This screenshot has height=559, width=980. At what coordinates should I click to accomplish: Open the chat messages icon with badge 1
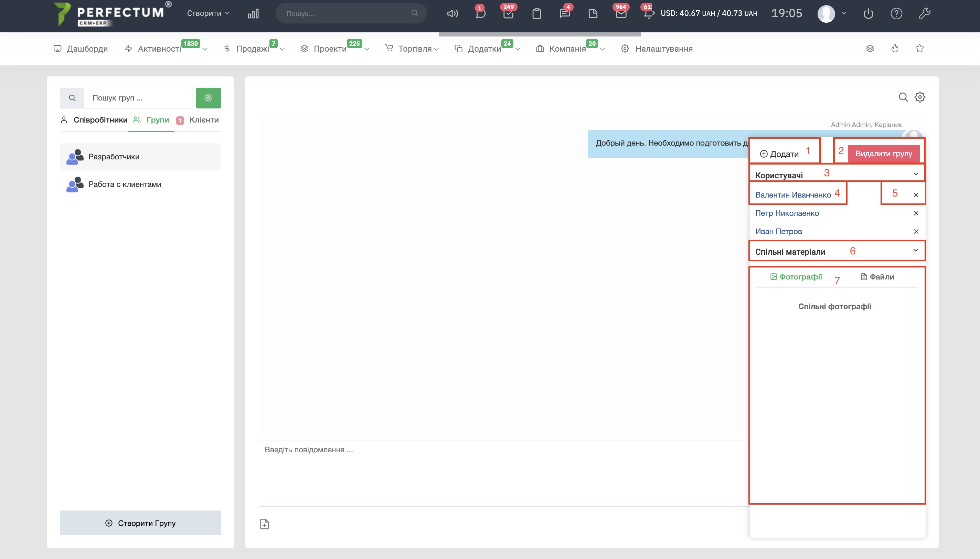[480, 14]
